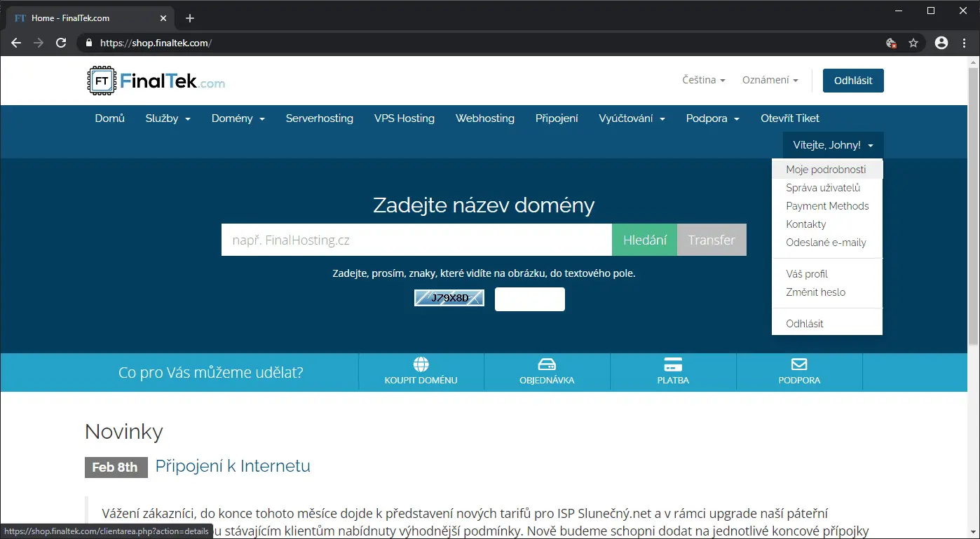The image size is (980, 539).
Task: Click the FinalTek.com logo
Action: tap(156, 81)
